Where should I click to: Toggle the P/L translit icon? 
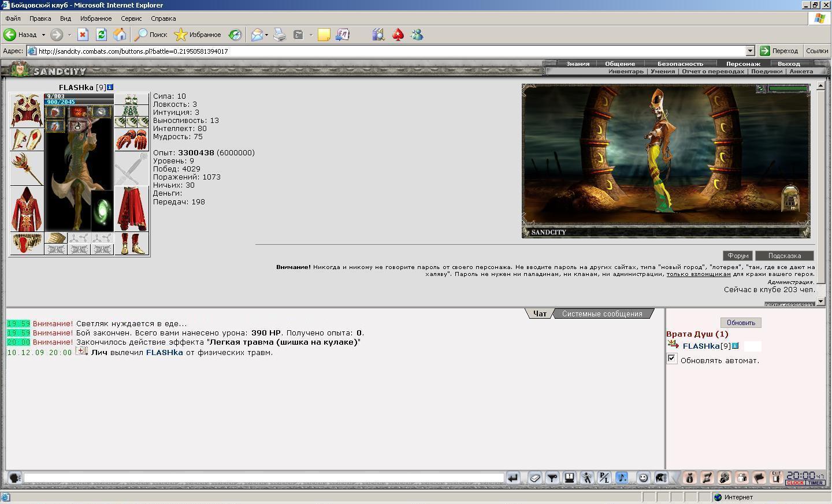(x=604, y=477)
